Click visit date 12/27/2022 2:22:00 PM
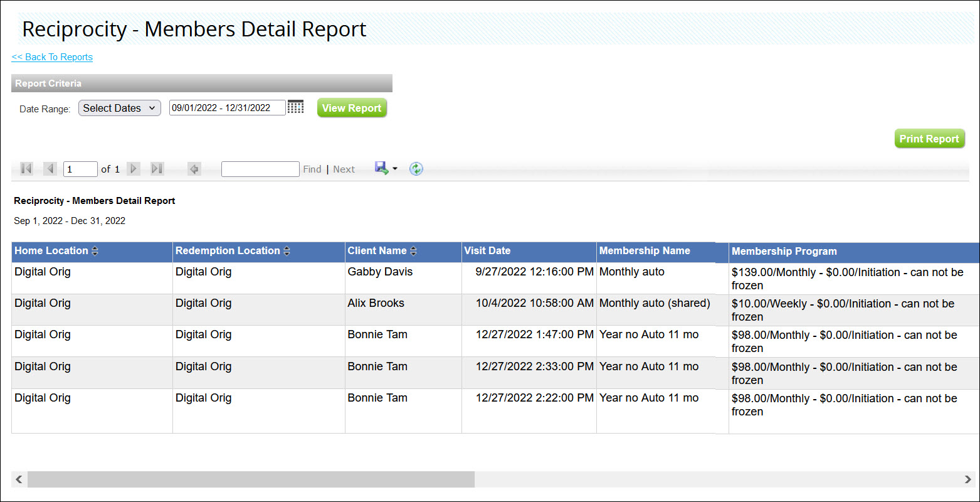 534,398
